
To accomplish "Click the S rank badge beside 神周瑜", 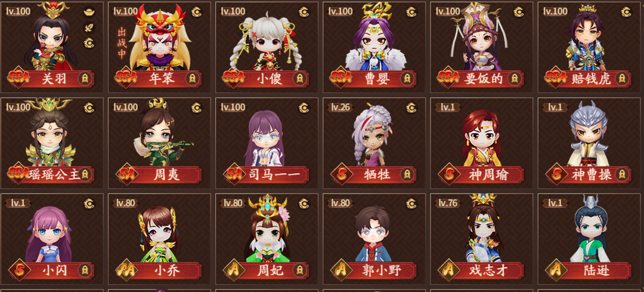I will click(x=450, y=174).
